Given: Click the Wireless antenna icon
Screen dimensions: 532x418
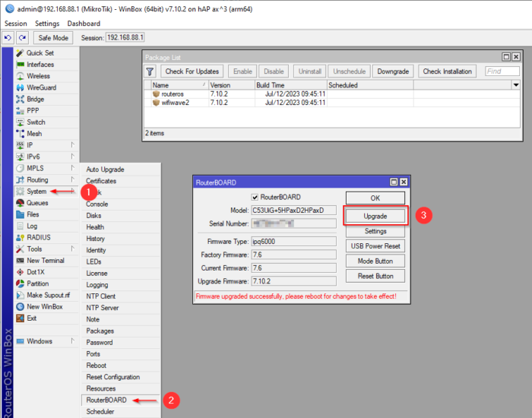Looking at the screenshot, I should 21,76.
